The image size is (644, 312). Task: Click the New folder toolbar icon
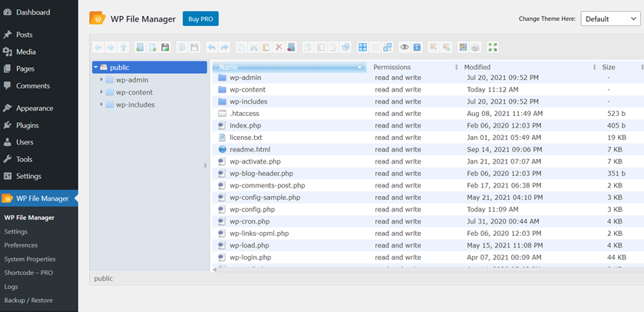point(140,48)
